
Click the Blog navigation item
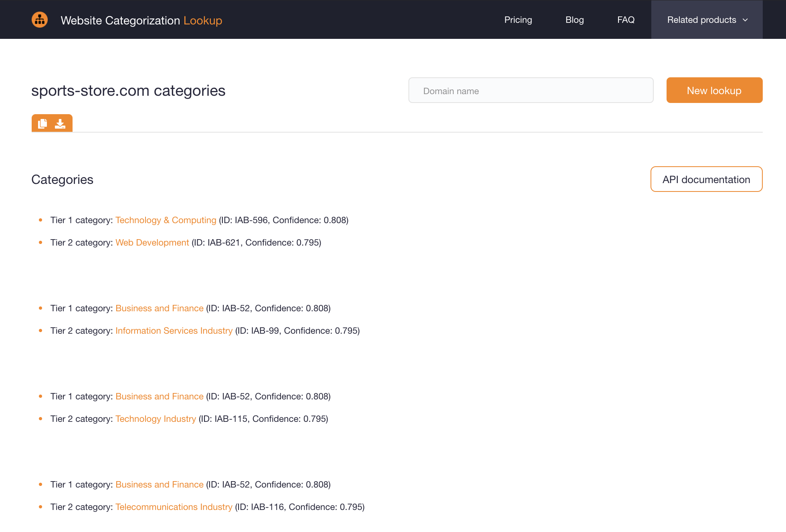click(x=574, y=19)
